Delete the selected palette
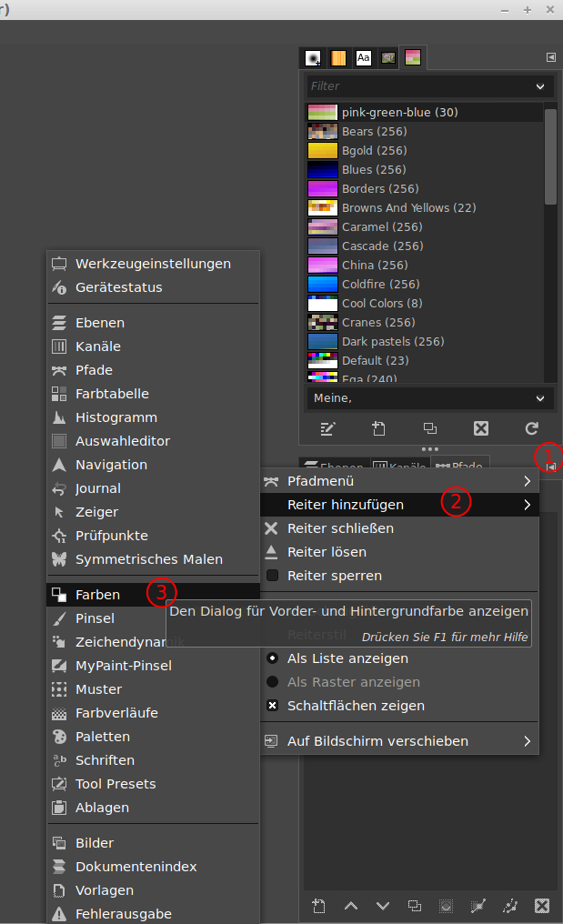This screenshot has width=563, height=924. pyautogui.click(x=481, y=428)
